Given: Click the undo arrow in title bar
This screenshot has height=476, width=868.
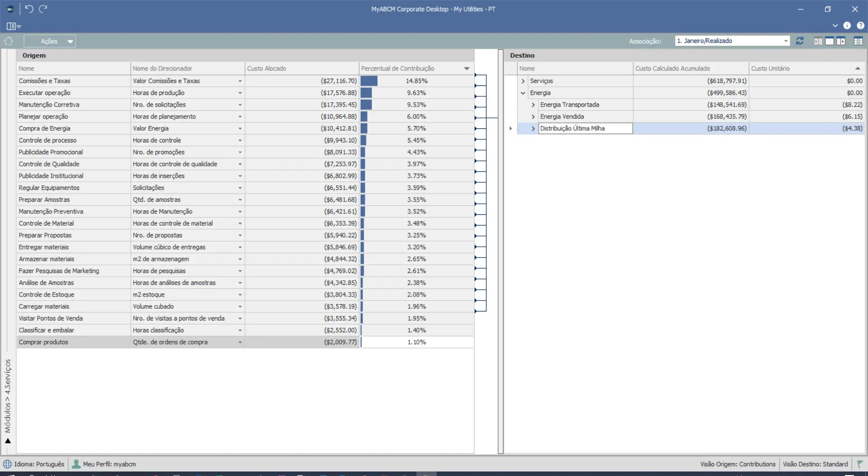Looking at the screenshot, I should 29,9.
